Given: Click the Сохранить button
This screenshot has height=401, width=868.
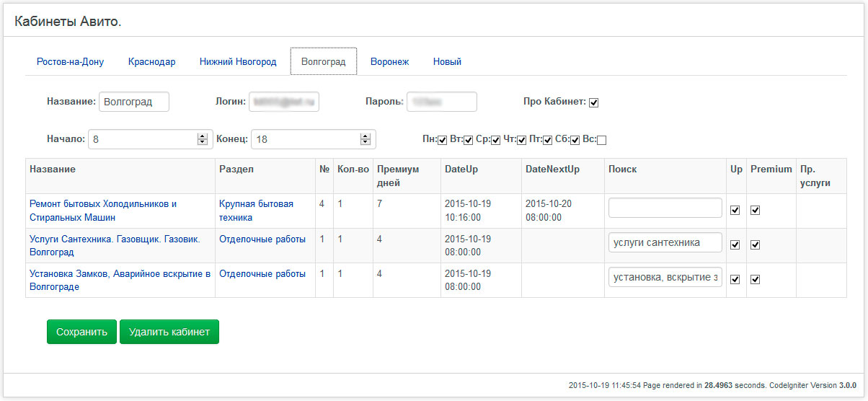Looking at the screenshot, I should pos(81,332).
